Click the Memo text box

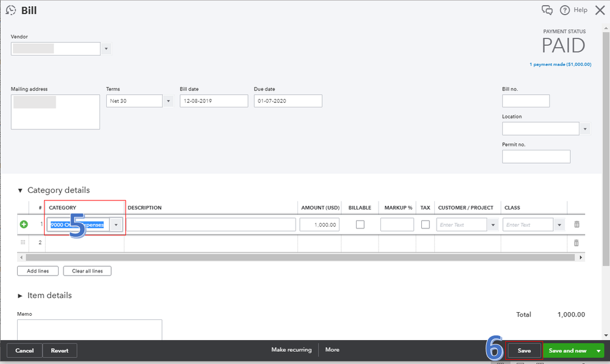click(90, 330)
